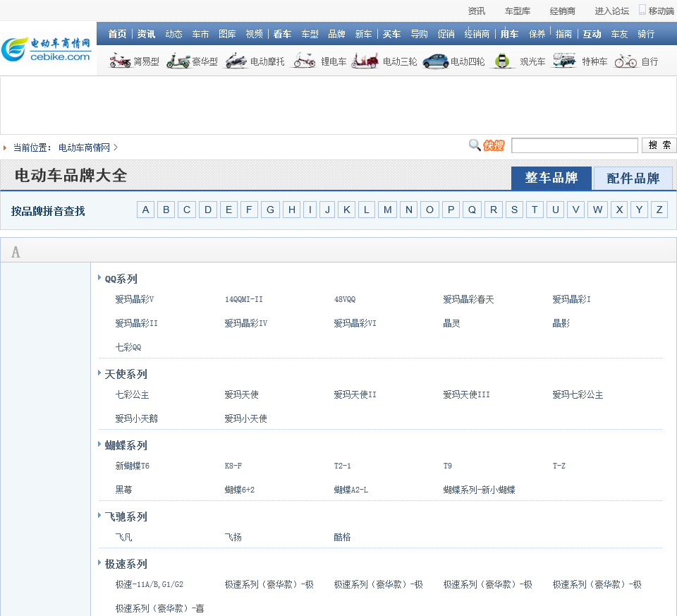
Task: Open 首页 in the navigation bar
Action: tap(118, 34)
